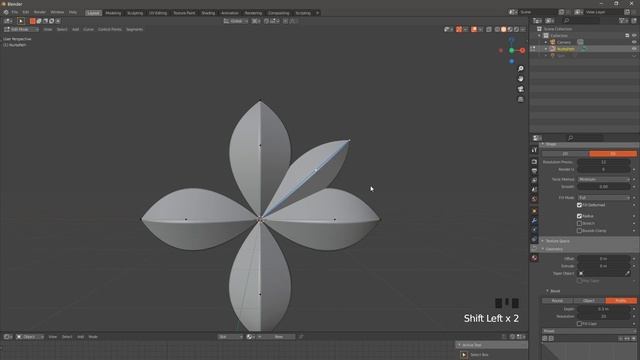Toggle Fill Deformed checkbox
Viewport: 640px width, 360px height.
point(579,205)
